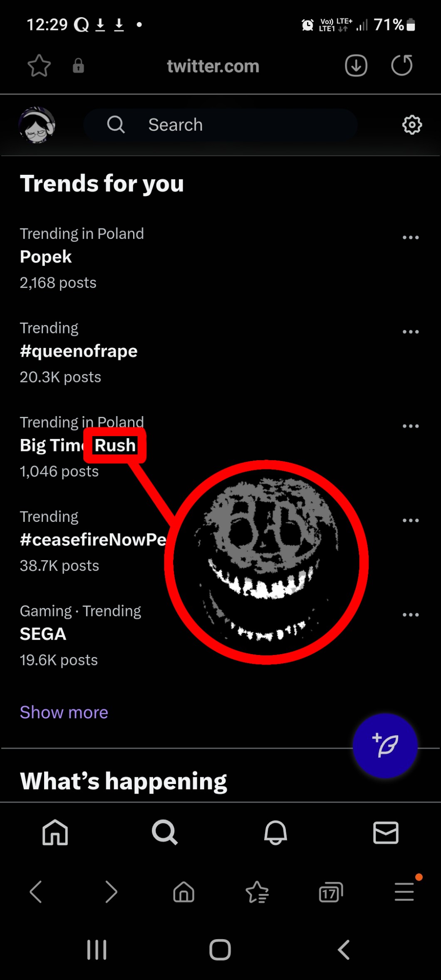The image size is (441, 980).
Task: Open the browser bookmarks list icon
Action: [257, 892]
